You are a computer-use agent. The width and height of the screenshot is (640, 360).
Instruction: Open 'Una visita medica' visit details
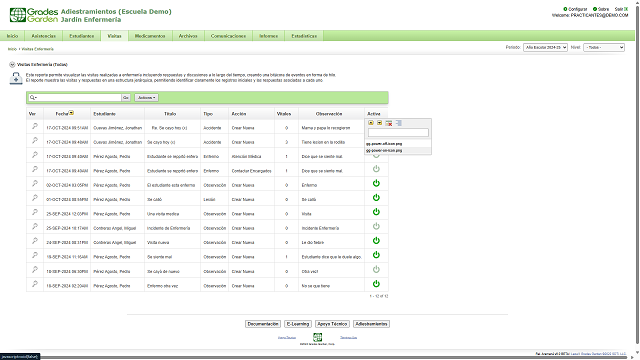(35, 212)
